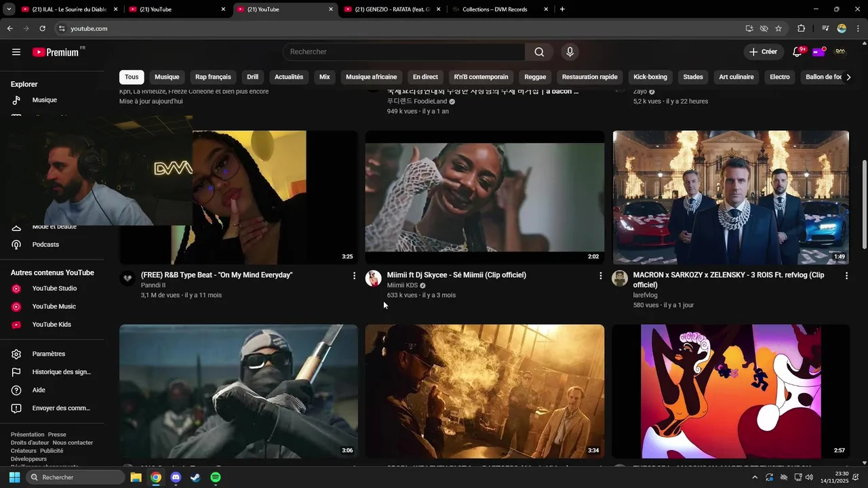This screenshot has height=488, width=868.
Task: Select the Tous filter chip
Action: [x=132, y=77]
